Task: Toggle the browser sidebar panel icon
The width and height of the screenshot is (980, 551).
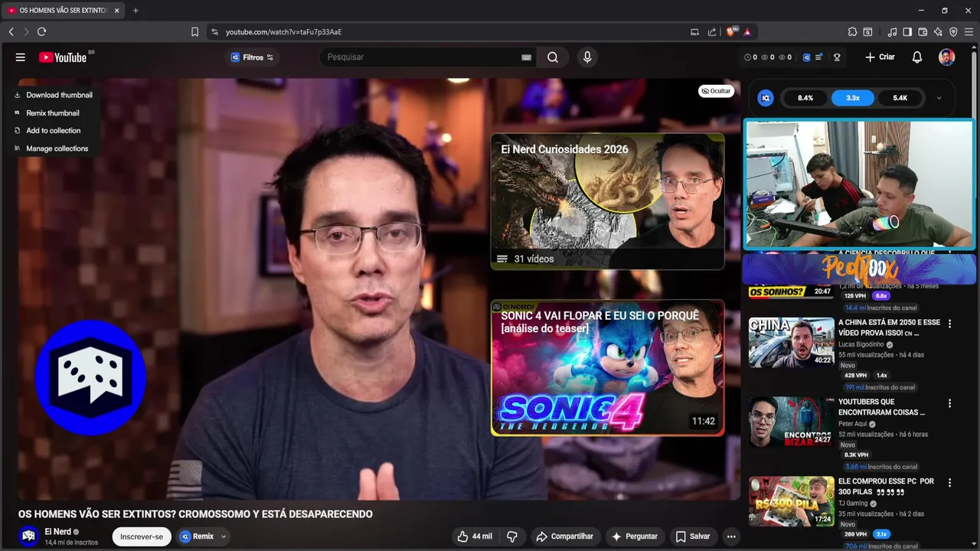Action: tap(907, 32)
